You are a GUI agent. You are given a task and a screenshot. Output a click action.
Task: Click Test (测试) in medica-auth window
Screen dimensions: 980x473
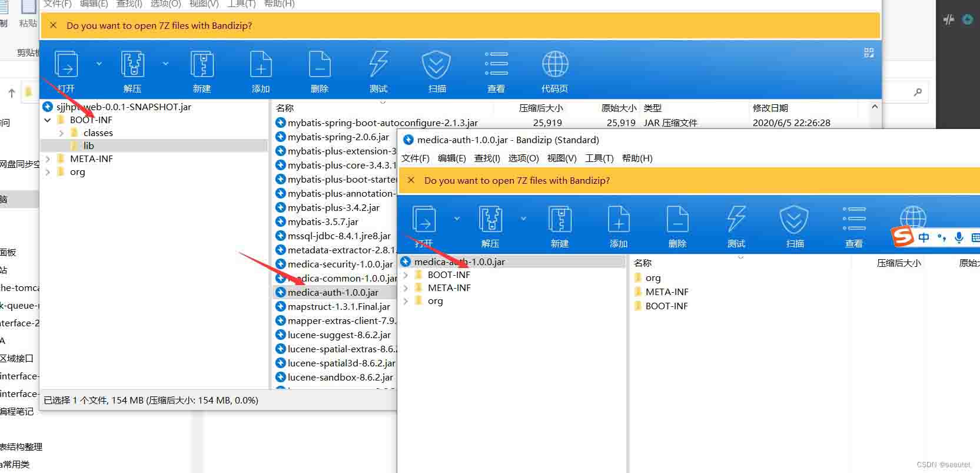(x=736, y=227)
